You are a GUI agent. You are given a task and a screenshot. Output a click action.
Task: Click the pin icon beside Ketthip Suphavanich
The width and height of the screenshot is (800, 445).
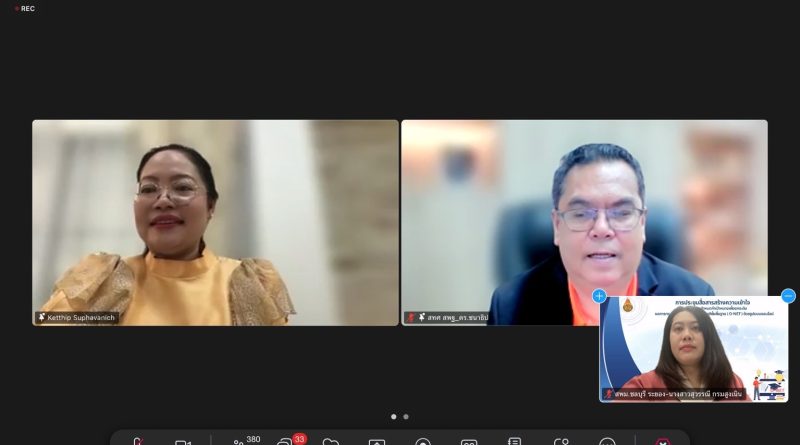pos(42,317)
